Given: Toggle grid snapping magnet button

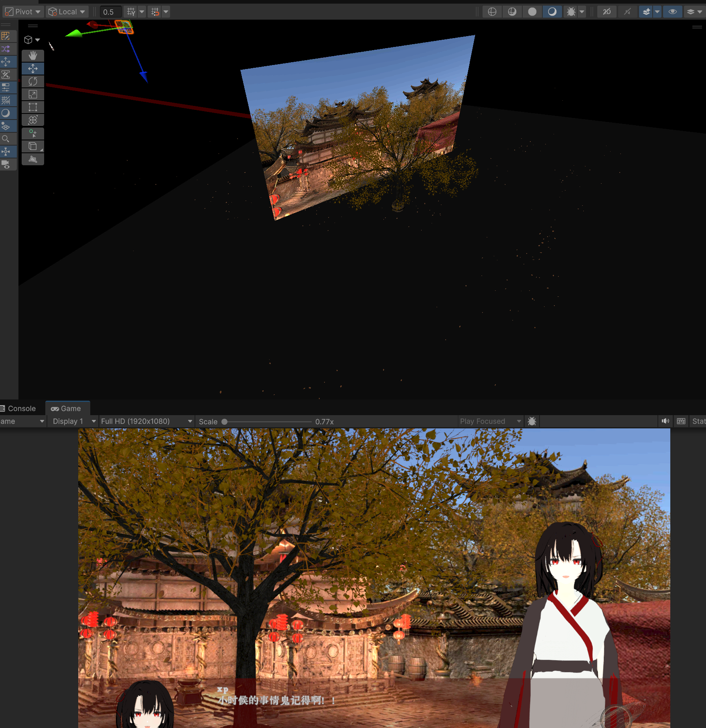Looking at the screenshot, I should coord(155,12).
